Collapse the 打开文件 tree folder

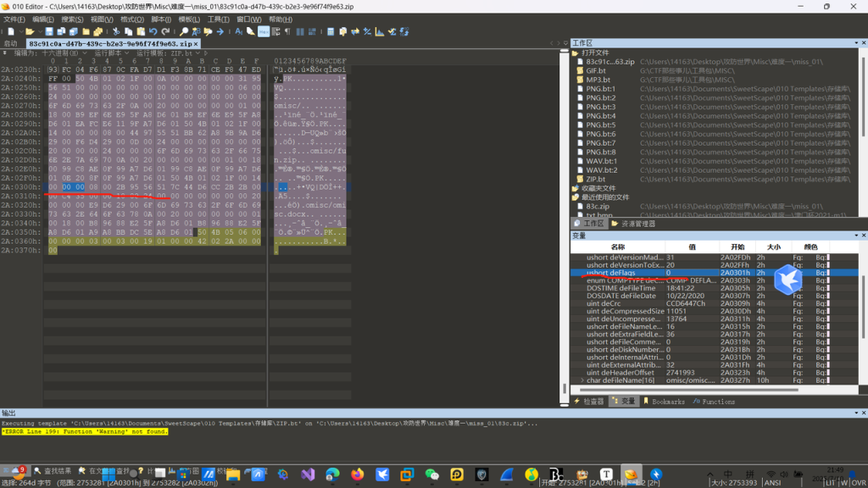pos(576,53)
